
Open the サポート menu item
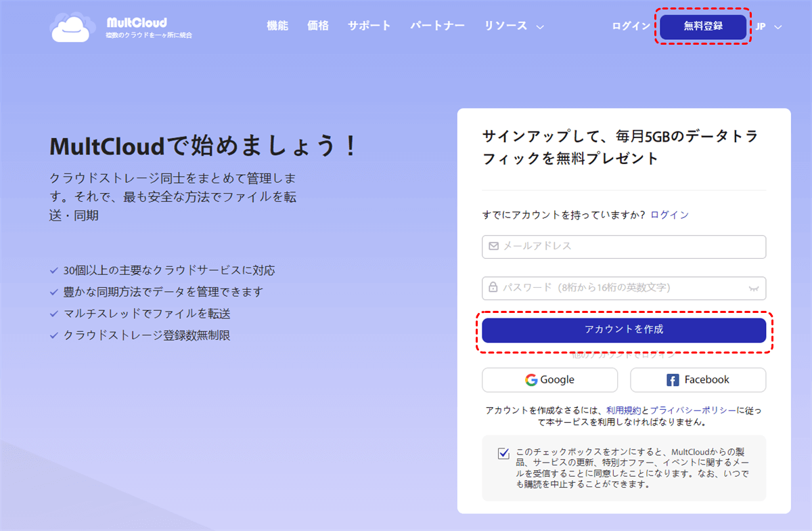coord(369,26)
